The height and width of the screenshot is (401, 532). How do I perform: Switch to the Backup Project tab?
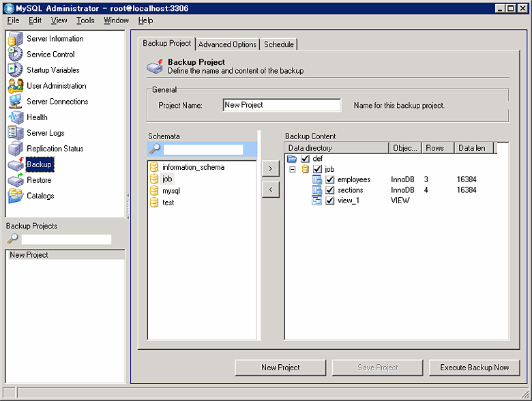coord(166,44)
